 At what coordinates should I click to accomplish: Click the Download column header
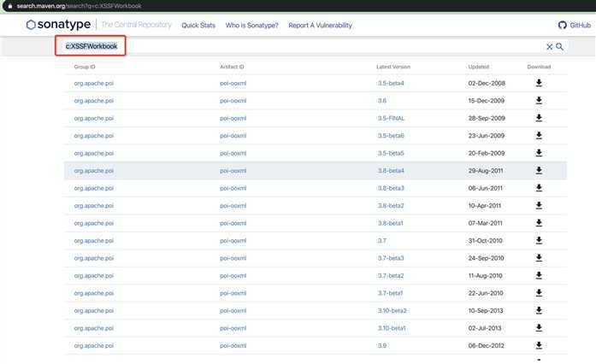pyautogui.click(x=539, y=67)
